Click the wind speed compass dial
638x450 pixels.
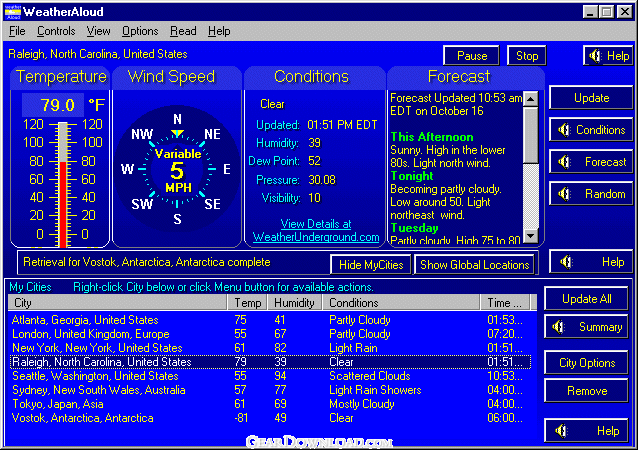tap(177, 169)
